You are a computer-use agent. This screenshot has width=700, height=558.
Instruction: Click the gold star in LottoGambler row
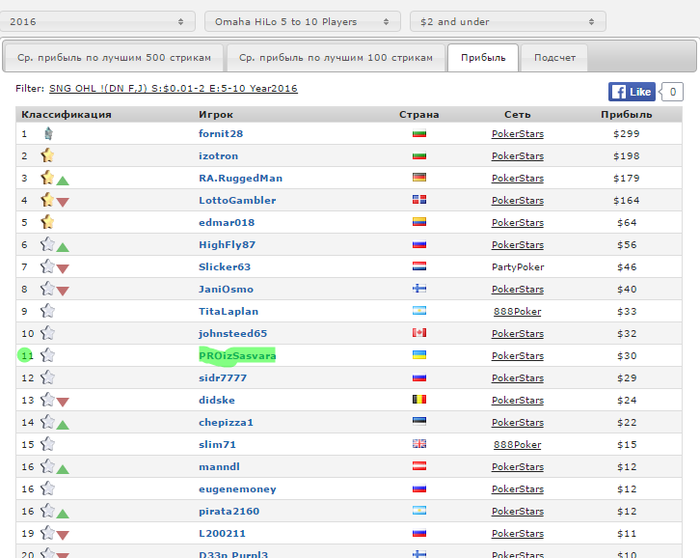click(47, 200)
